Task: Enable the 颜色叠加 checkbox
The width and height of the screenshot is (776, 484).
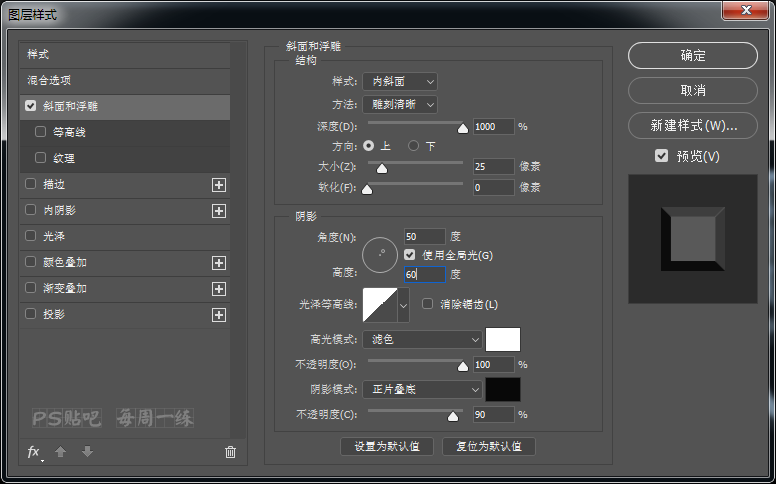Action: click(x=31, y=262)
